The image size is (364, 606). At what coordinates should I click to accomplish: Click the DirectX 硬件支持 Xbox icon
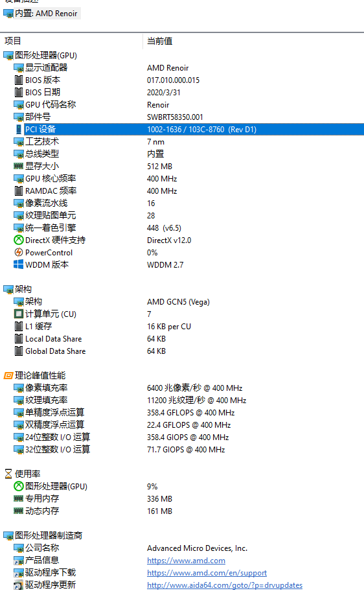[x=19, y=240]
